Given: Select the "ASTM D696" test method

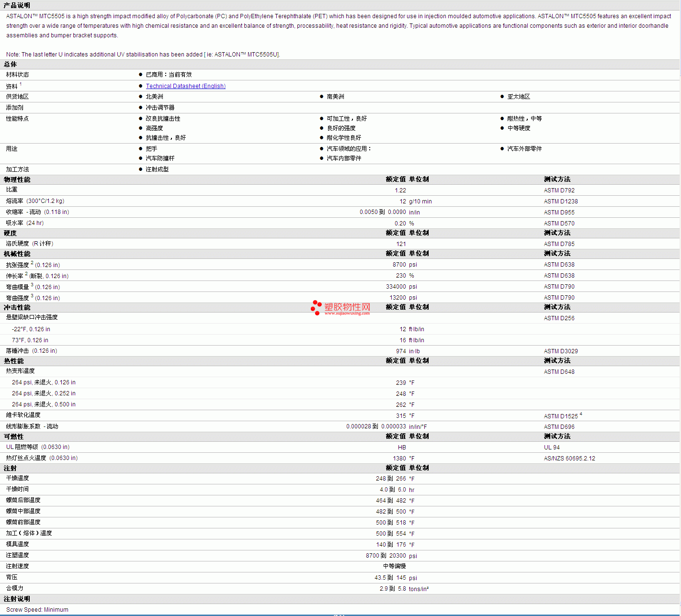Looking at the screenshot, I should point(559,427).
